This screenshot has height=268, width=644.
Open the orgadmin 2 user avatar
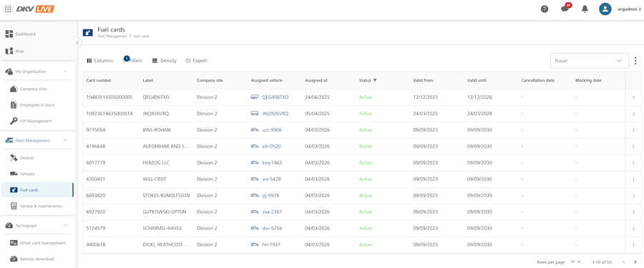point(605,9)
